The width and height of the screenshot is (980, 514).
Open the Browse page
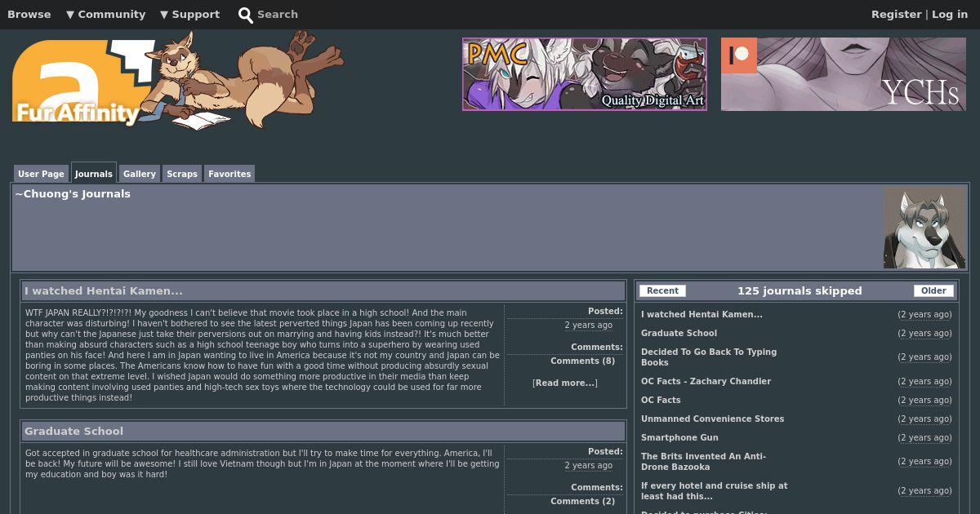click(29, 14)
